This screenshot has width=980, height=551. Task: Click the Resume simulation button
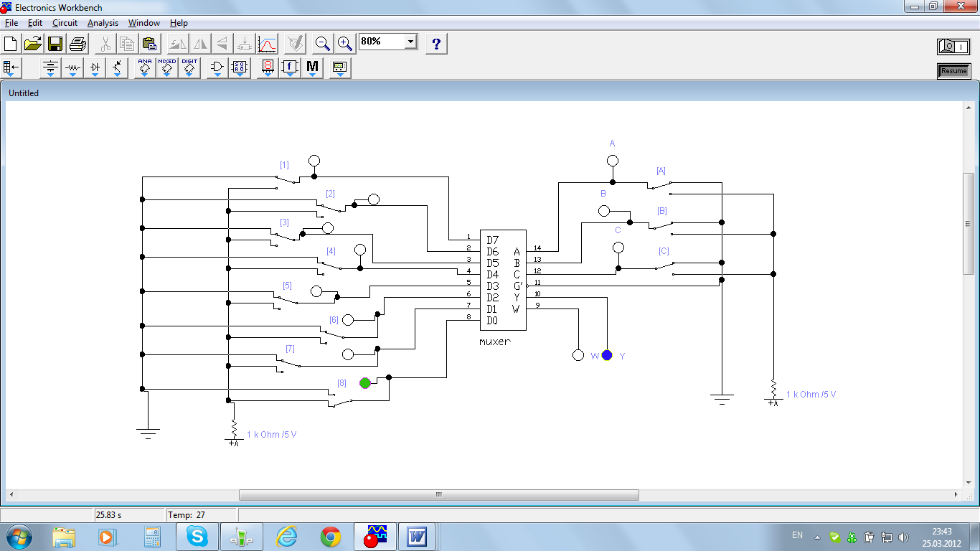[x=953, y=71]
